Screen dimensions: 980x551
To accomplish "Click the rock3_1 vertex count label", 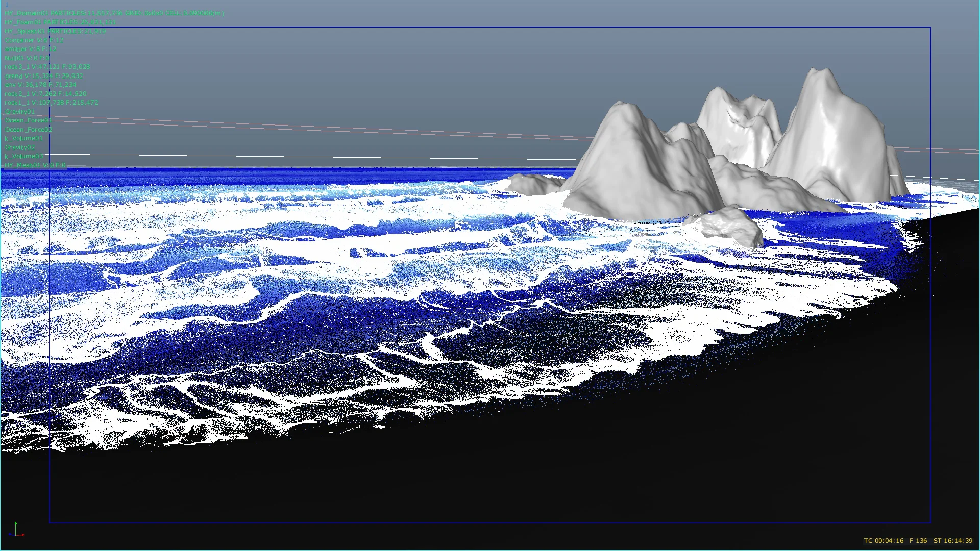I will coord(47,67).
